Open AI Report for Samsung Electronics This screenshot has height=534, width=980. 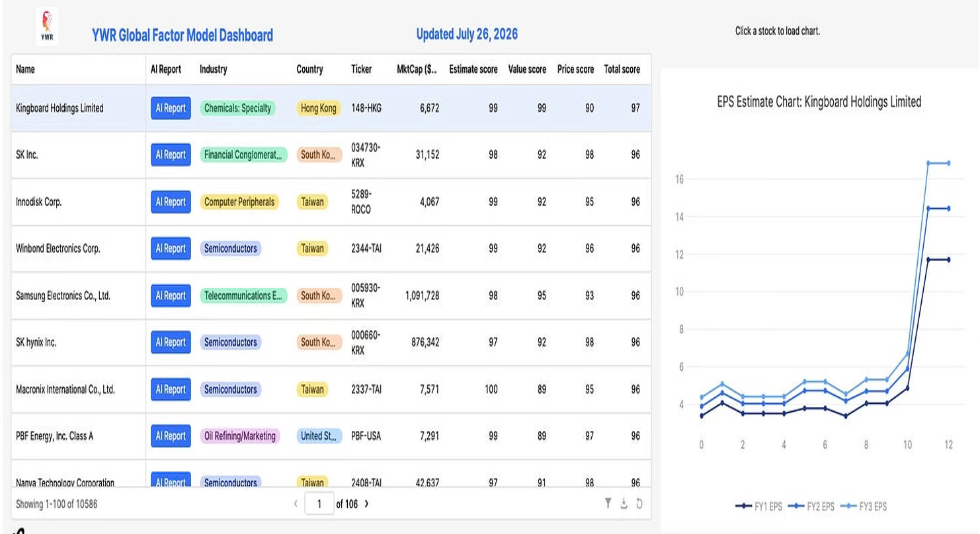click(171, 295)
